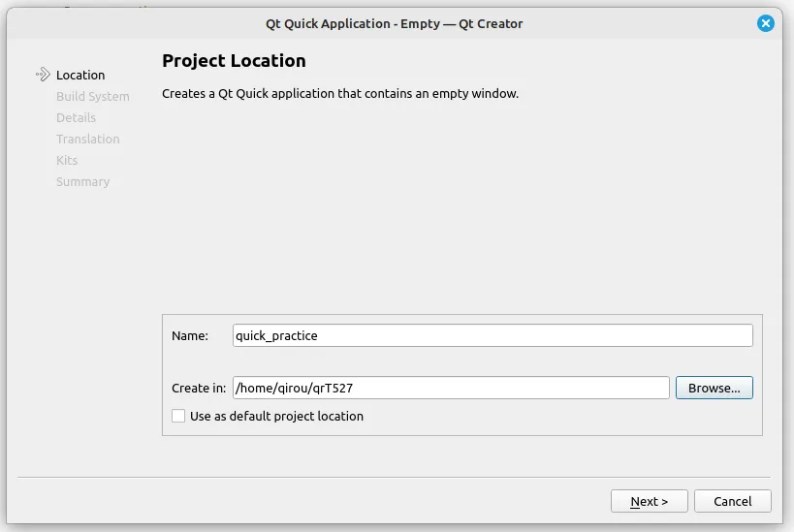Select the Location wizard step
The width and height of the screenshot is (794, 532).
click(80, 75)
